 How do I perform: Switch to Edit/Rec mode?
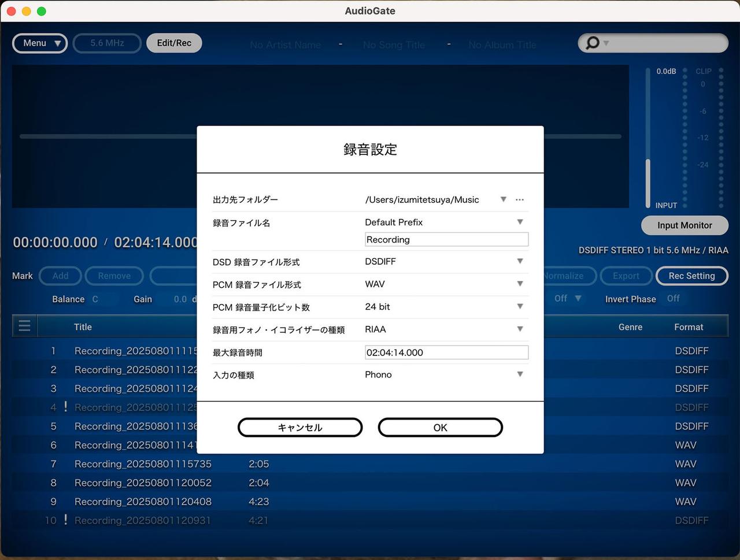click(174, 42)
